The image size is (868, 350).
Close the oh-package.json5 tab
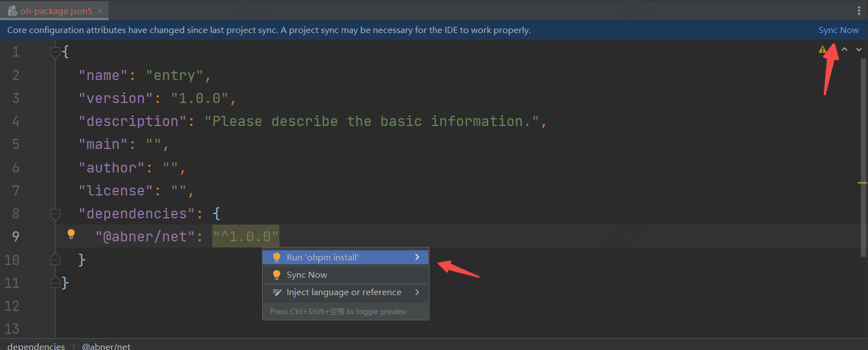(100, 11)
